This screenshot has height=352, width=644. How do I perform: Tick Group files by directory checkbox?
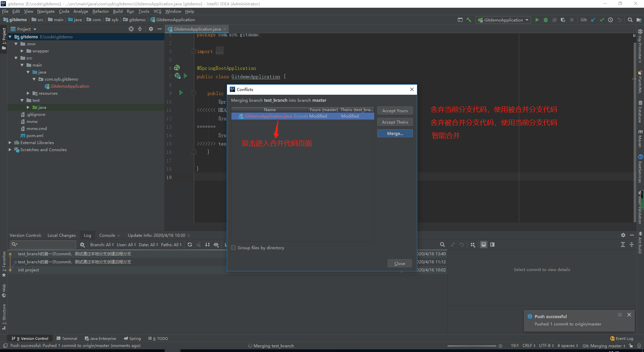coord(233,248)
